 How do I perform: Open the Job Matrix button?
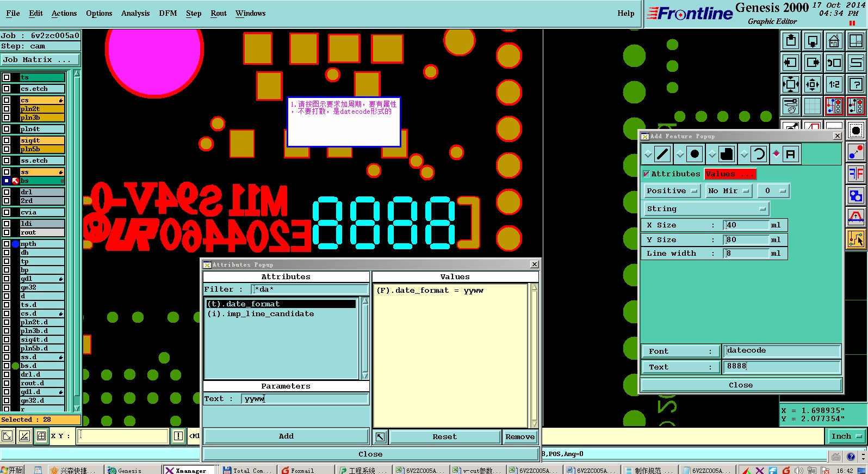click(40, 60)
